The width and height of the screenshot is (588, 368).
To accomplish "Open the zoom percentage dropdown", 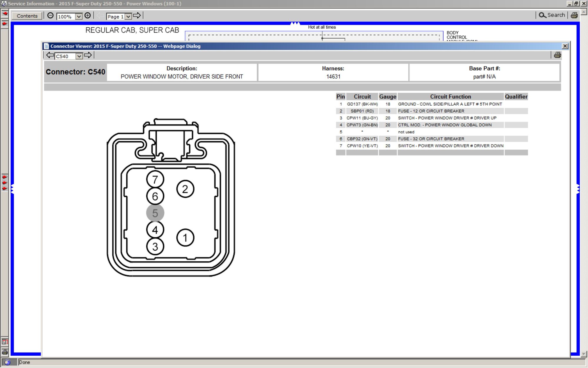I will click(x=78, y=16).
